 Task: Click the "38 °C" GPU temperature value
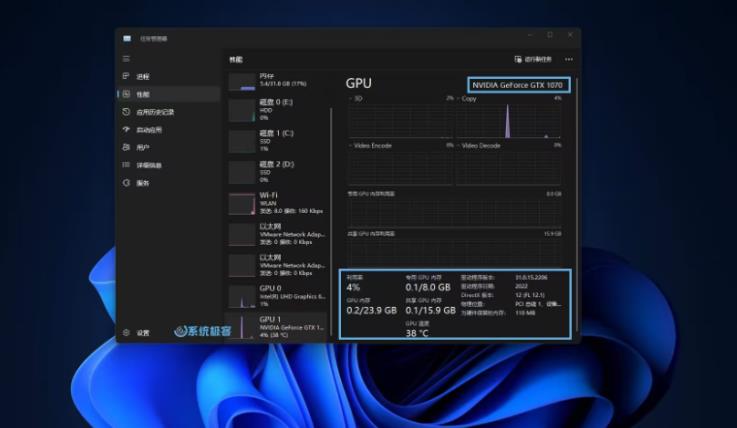click(x=417, y=333)
